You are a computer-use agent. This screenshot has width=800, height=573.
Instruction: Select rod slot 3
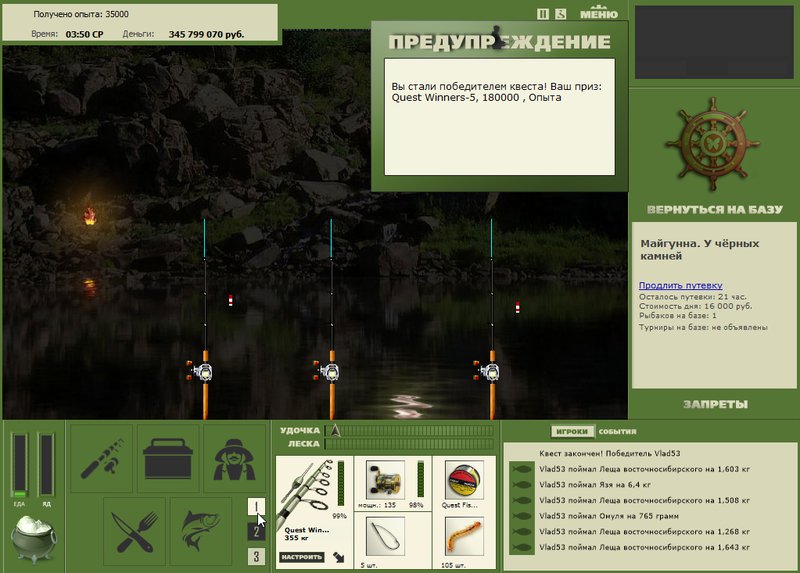(256, 556)
